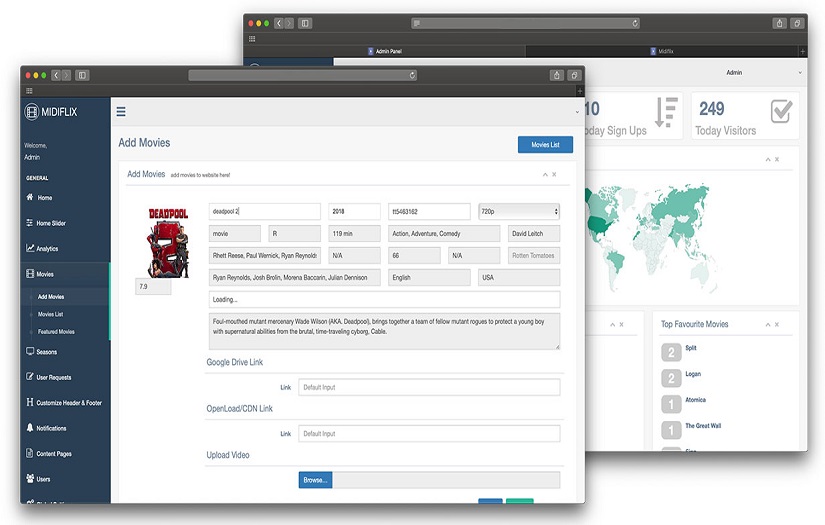
Task: Click share icon in front browser window
Action: tap(557, 75)
